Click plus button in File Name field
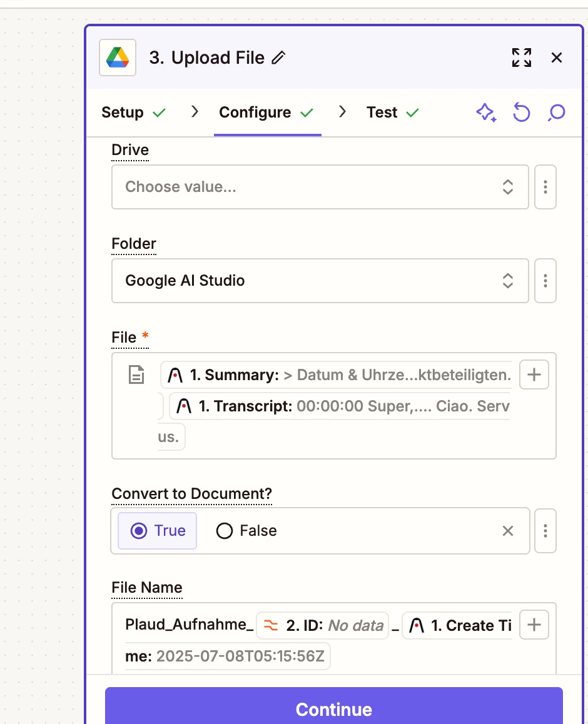This screenshot has width=588, height=724. [534, 625]
